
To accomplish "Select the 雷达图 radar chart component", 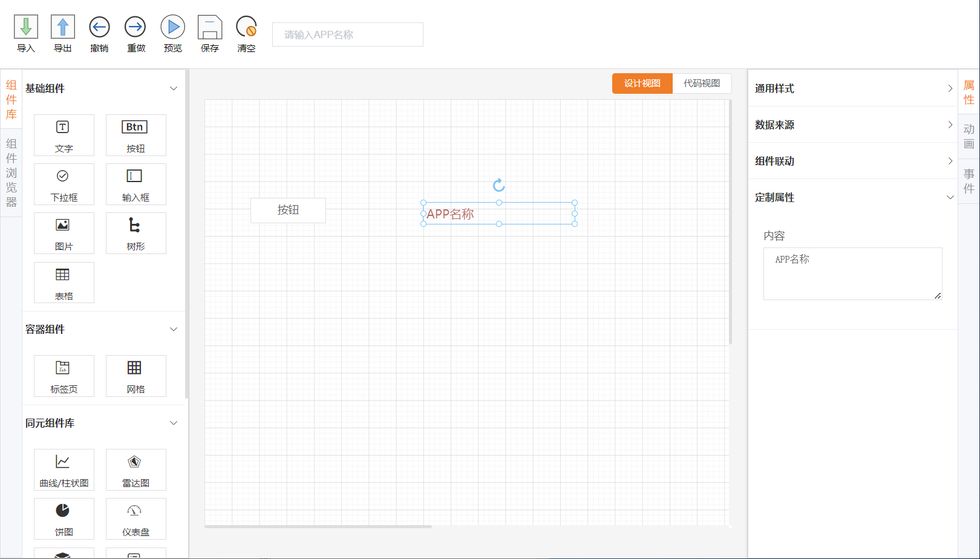I will [x=136, y=470].
